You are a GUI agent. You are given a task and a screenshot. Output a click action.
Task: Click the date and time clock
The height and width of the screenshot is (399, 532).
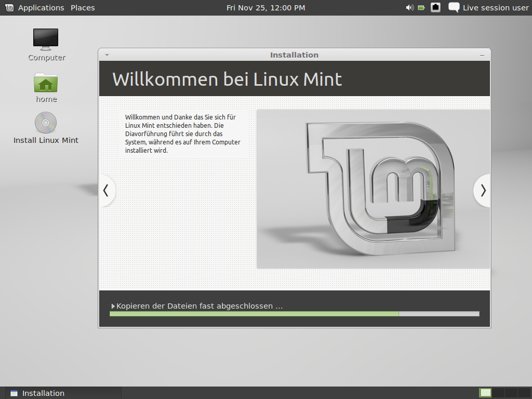(265, 7)
